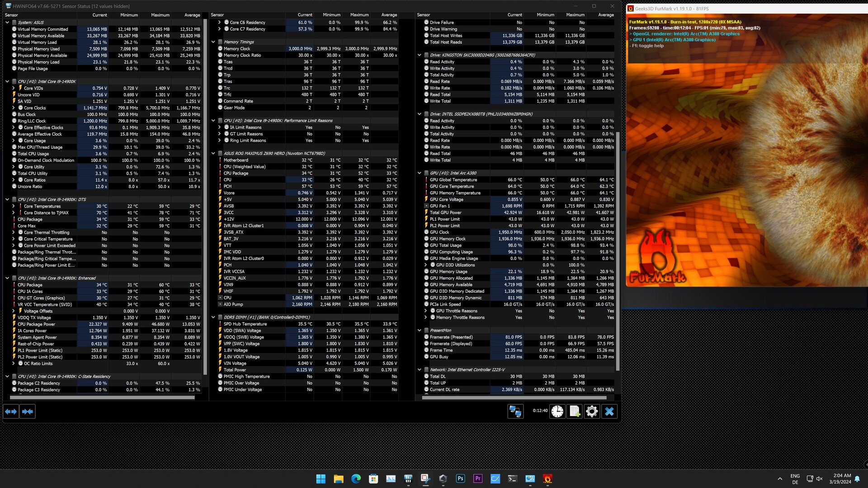This screenshot has width=868, height=488.
Task: Click the clock reset timer icon
Action: tap(557, 411)
